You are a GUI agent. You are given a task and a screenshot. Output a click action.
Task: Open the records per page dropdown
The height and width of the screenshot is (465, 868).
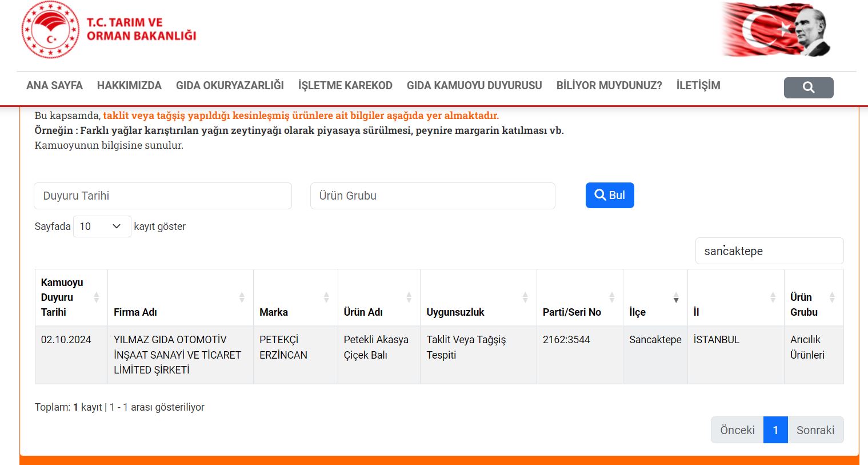point(102,226)
